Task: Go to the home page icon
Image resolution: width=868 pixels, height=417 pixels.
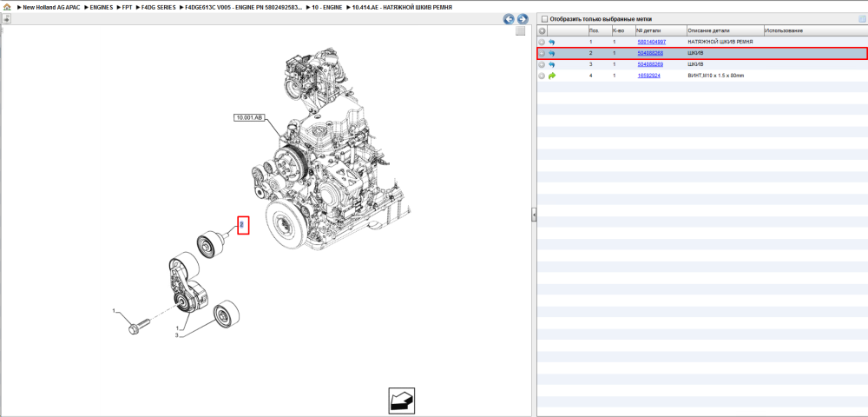Action: pos(7,8)
